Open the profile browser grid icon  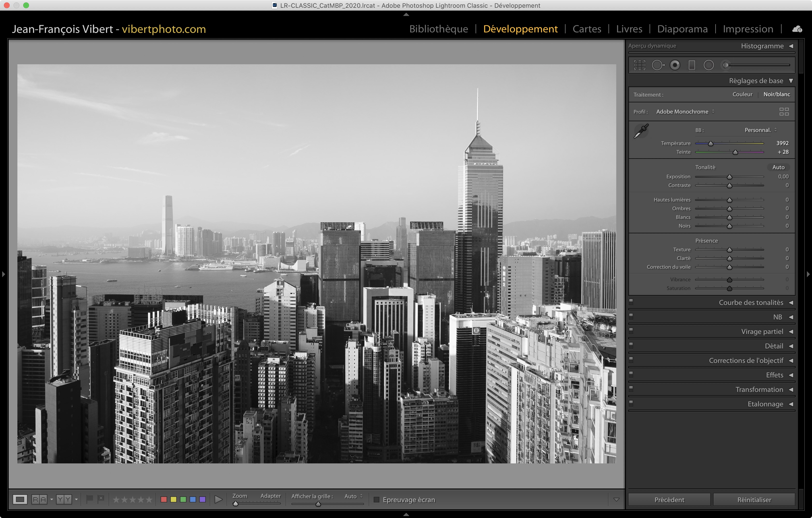coord(784,112)
